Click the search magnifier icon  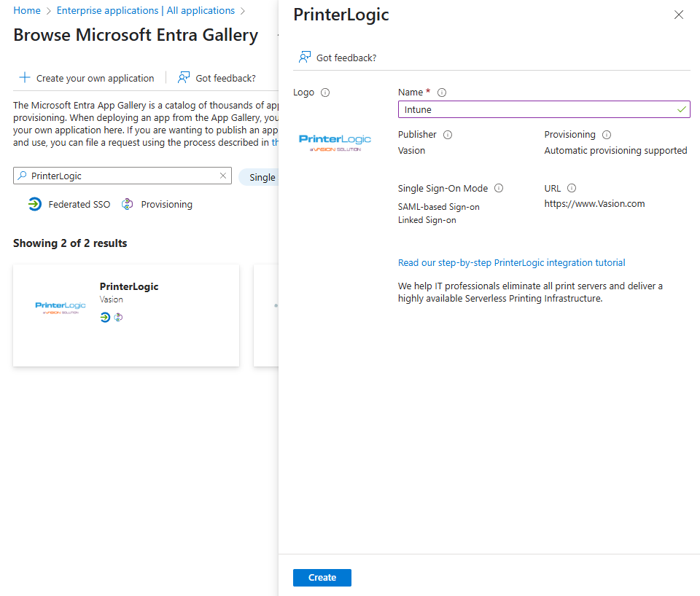[23, 176]
